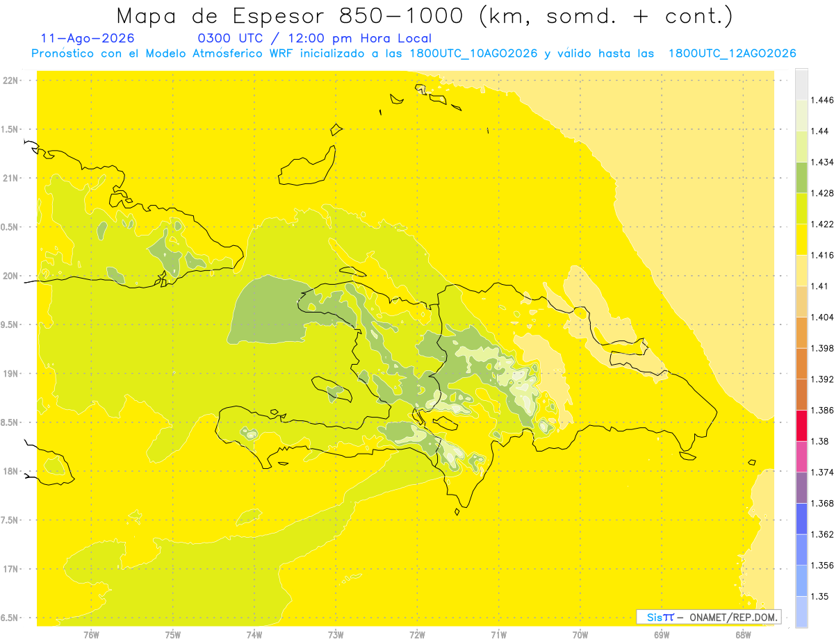Click the latitude axis label '17N'
834x644 pixels.
[10, 570]
